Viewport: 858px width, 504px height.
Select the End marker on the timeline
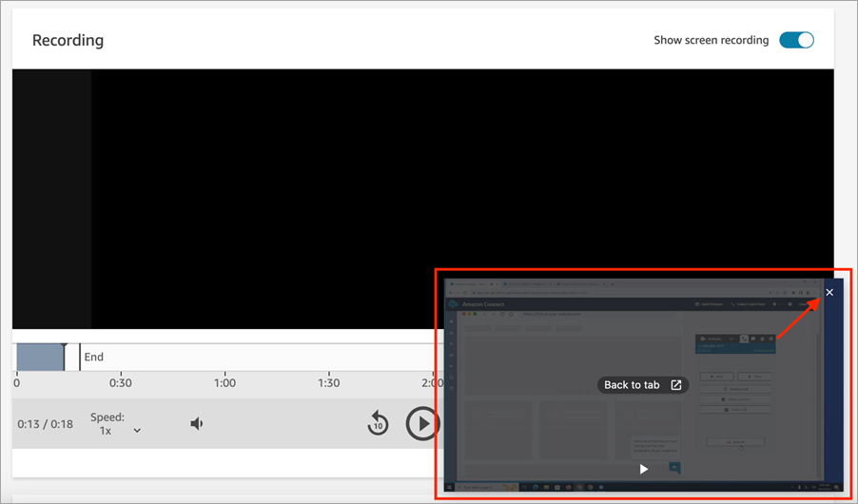tap(93, 357)
